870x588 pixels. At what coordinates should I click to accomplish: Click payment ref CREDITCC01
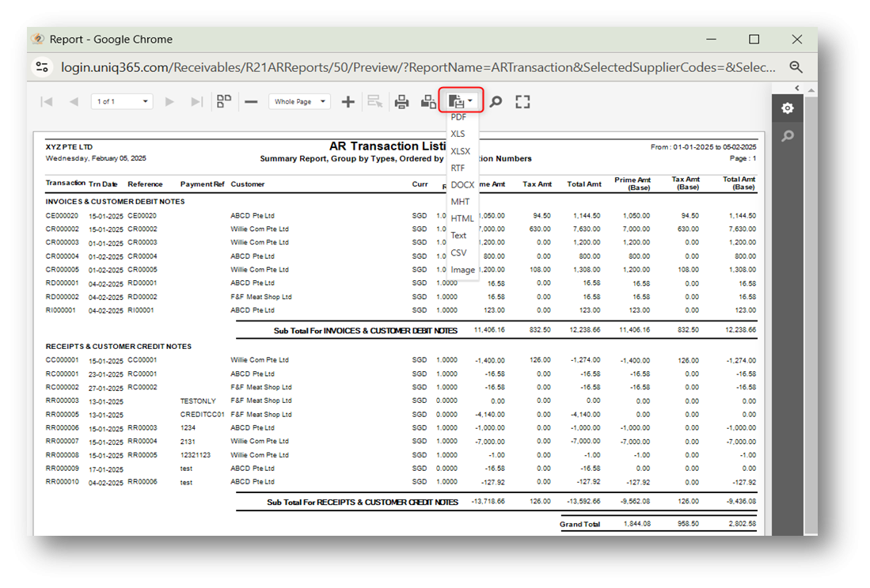[202, 415]
